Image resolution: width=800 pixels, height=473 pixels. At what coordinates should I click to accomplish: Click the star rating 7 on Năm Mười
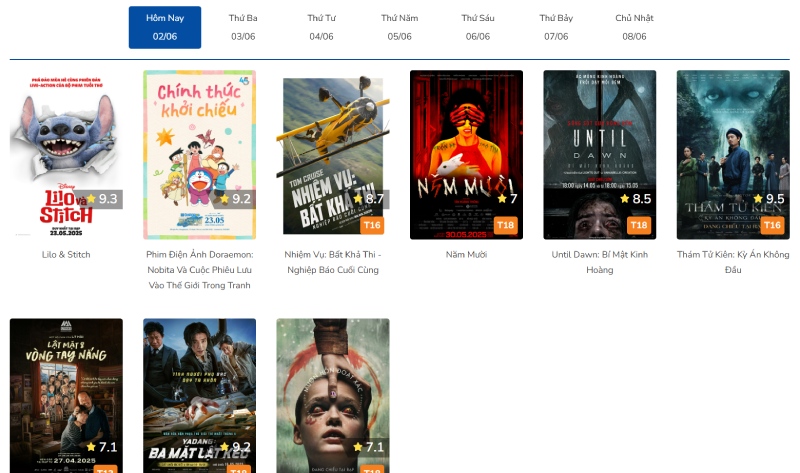508,199
